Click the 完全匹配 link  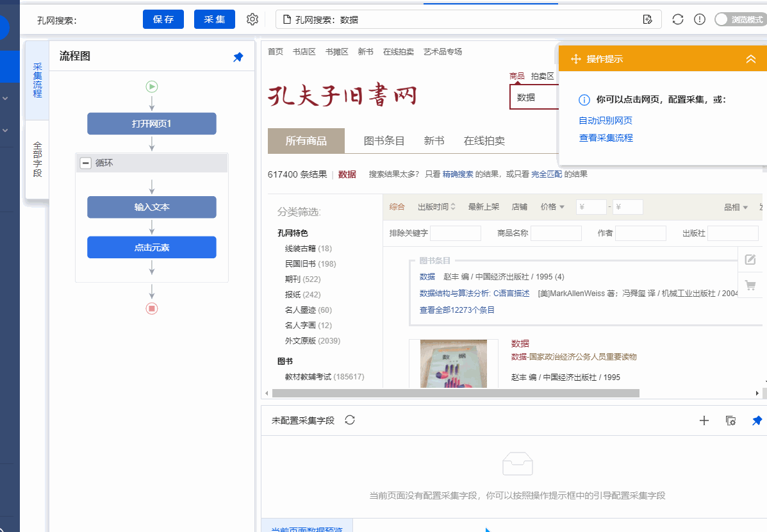click(x=547, y=174)
